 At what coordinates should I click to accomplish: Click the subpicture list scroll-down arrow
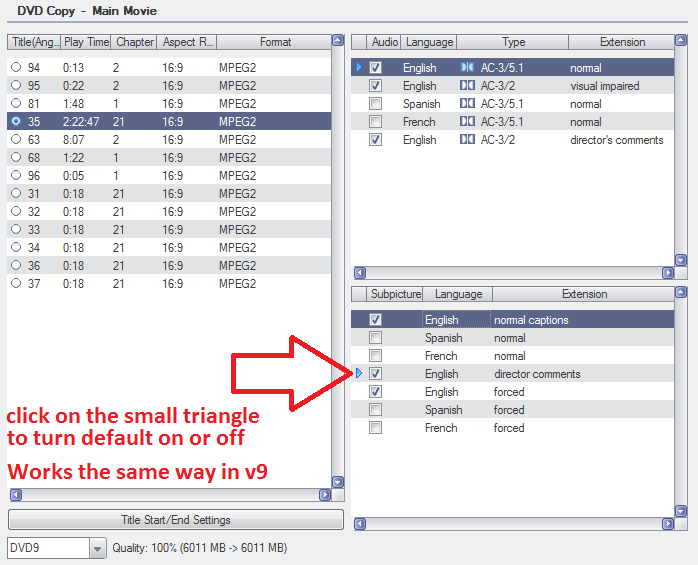coord(681,511)
